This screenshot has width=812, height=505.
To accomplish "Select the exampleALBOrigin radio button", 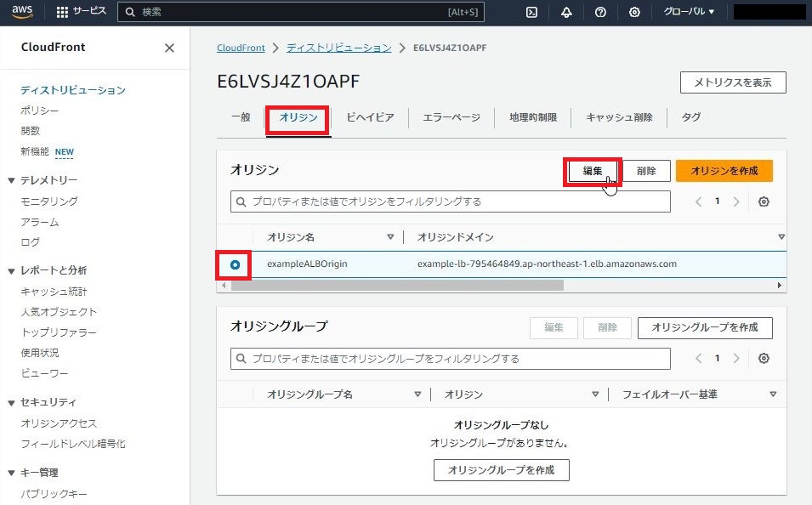I will (233, 264).
